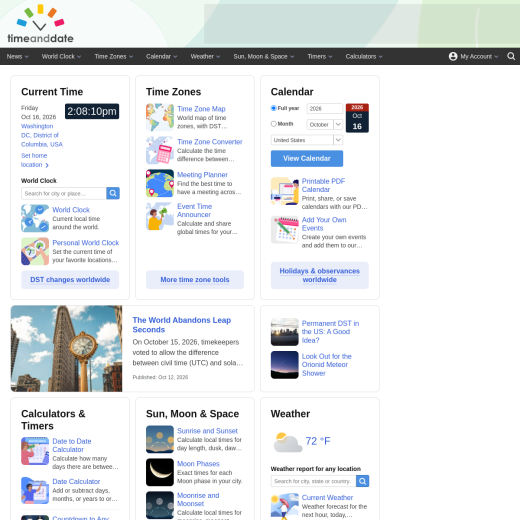Open the October month dropdown
This screenshot has height=520, width=520.
325,125
